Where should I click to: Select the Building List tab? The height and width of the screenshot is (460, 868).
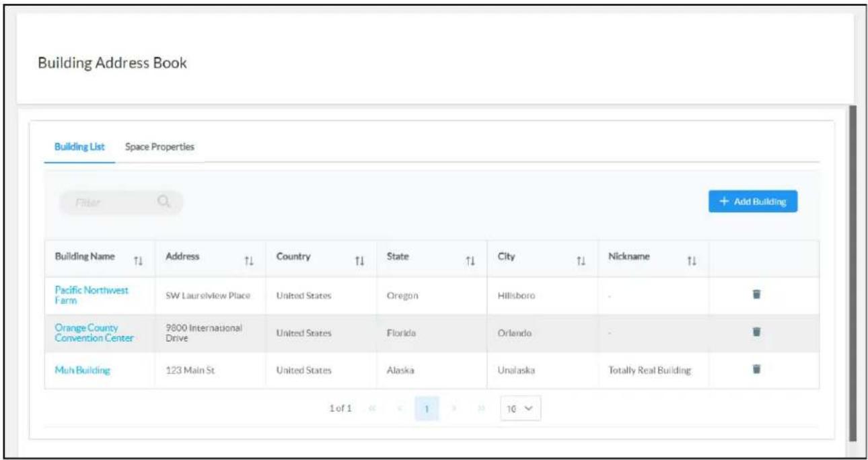pos(79,147)
